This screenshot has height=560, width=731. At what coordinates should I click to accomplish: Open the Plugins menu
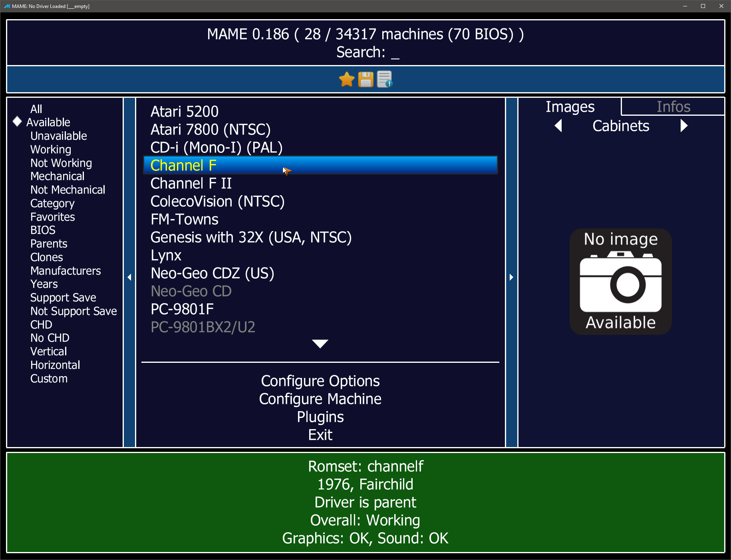point(320,417)
